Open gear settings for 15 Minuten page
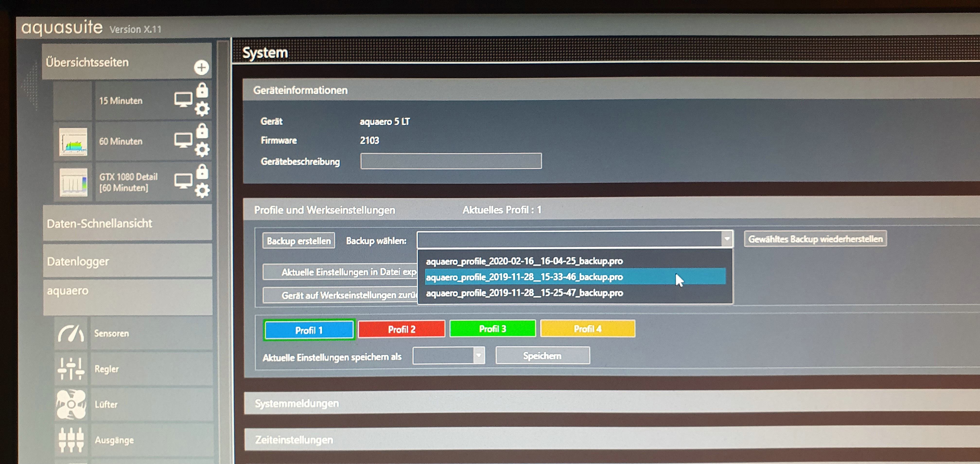980x464 pixels. (202, 109)
